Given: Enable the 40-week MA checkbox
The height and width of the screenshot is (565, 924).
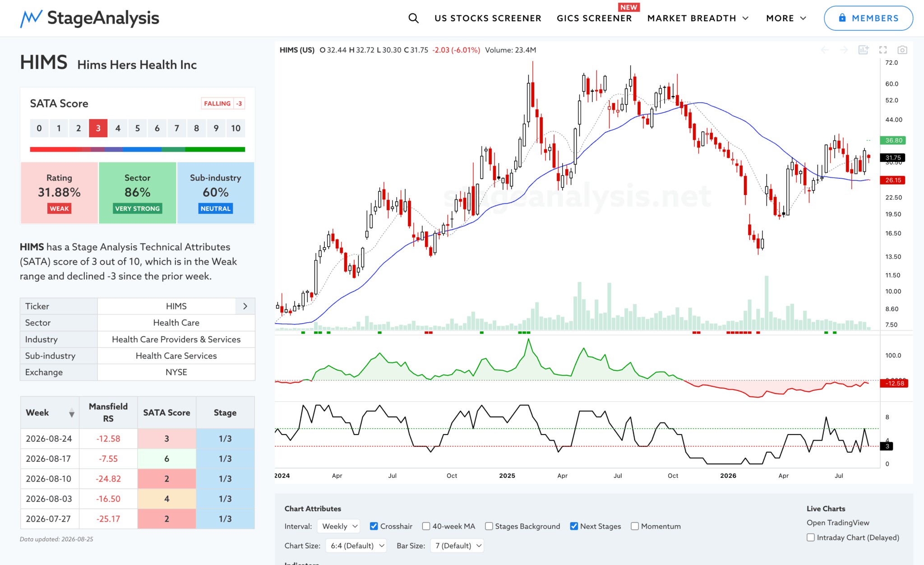Looking at the screenshot, I should pos(426,526).
